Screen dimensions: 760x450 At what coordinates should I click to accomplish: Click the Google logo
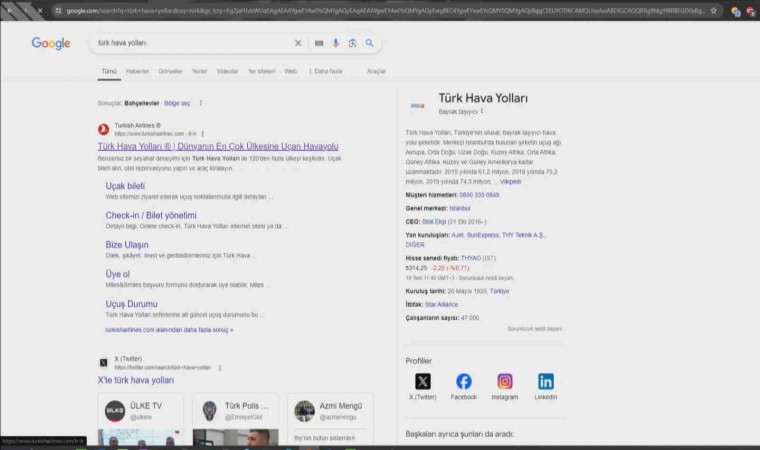coord(51,44)
